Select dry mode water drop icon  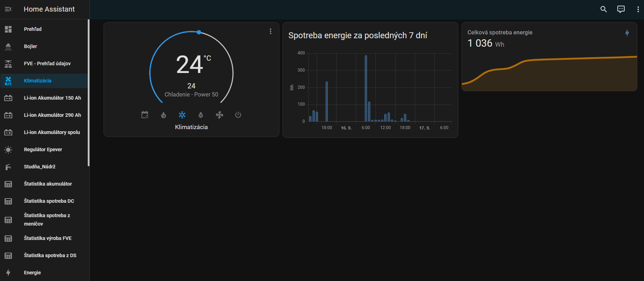click(201, 115)
